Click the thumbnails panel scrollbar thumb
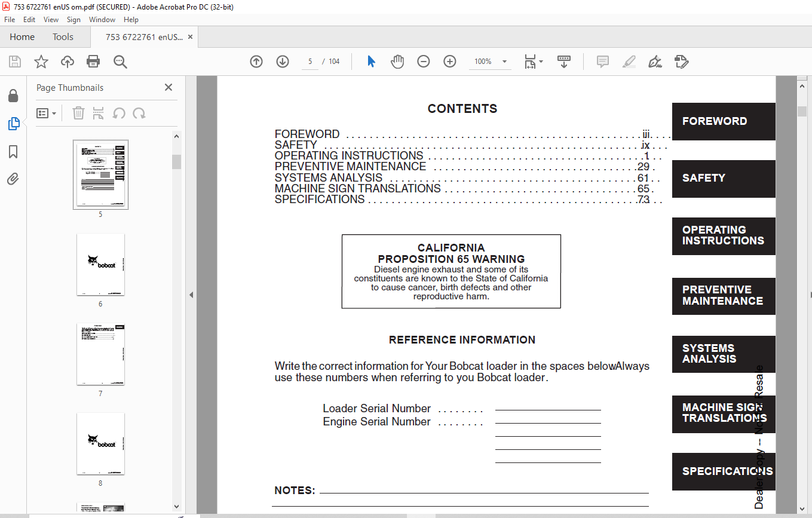This screenshot has width=812, height=518. 176,161
